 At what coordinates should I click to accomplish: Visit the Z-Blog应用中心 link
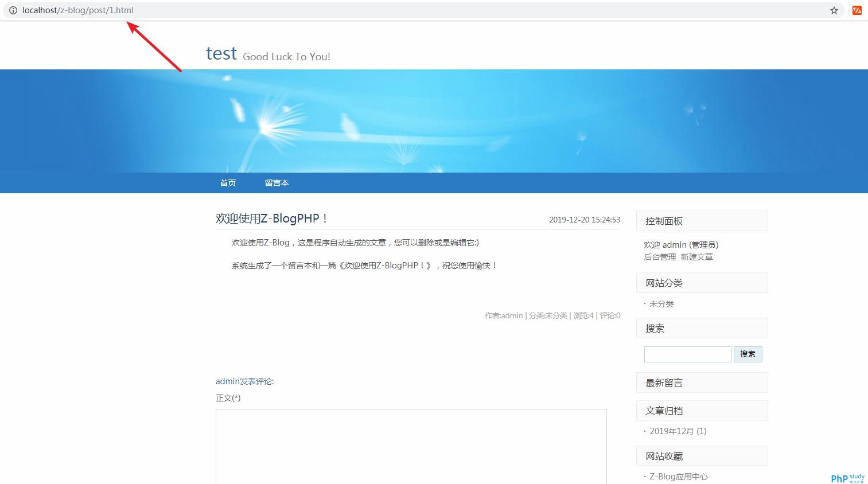(678, 477)
